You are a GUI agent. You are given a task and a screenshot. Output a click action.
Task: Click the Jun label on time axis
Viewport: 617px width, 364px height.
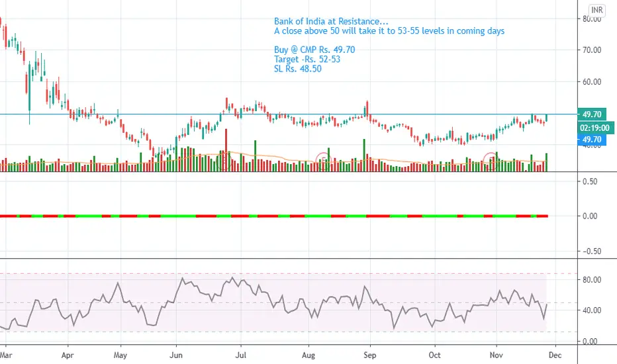[176, 355]
